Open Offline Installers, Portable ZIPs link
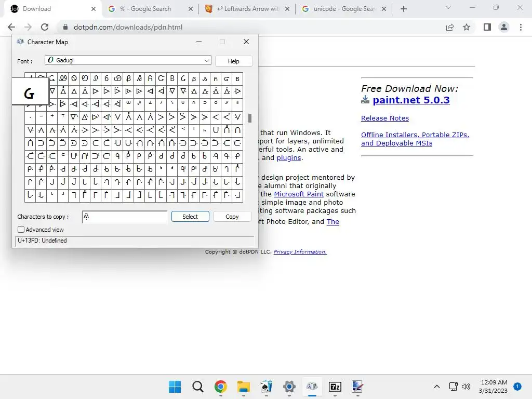 click(x=415, y=139)
